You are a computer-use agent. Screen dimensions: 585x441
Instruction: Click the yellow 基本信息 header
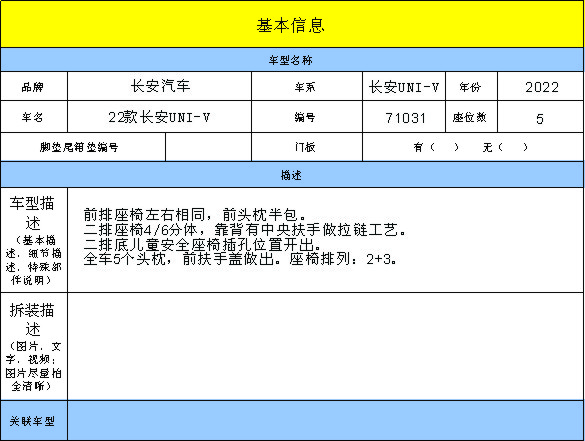(292, 24)
